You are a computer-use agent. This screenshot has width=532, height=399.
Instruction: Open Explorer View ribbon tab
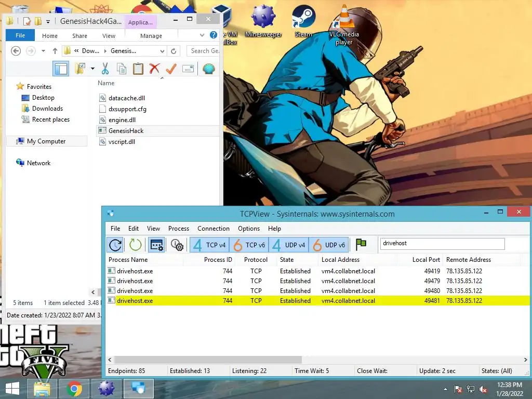109,36
